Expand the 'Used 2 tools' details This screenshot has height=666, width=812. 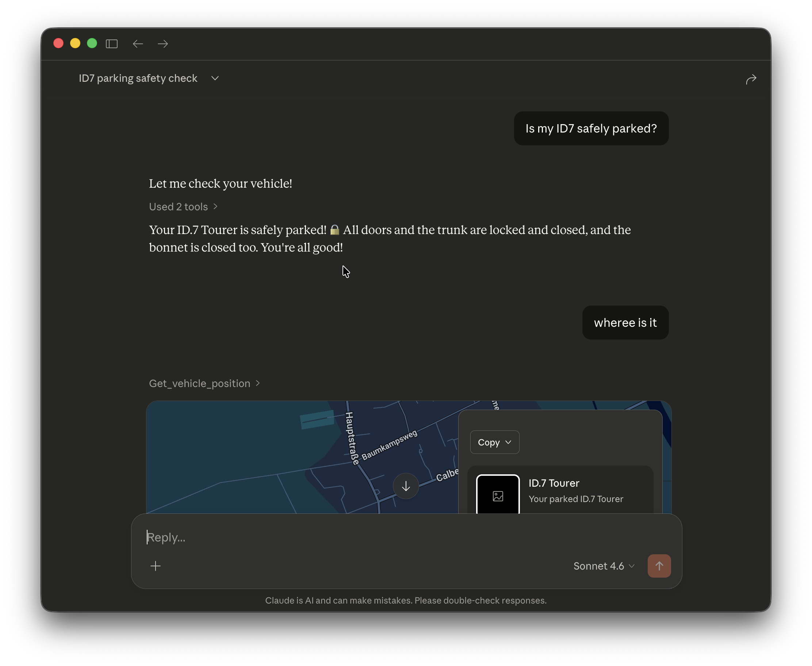183,207
